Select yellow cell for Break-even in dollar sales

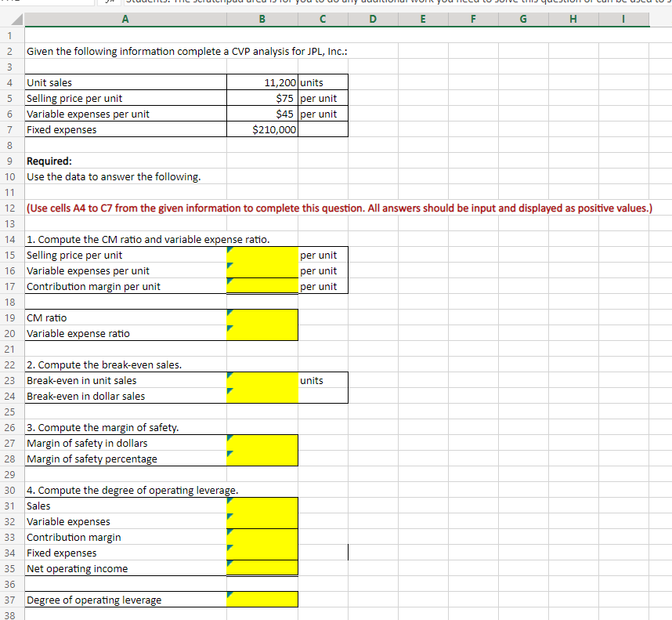(262, 396)
